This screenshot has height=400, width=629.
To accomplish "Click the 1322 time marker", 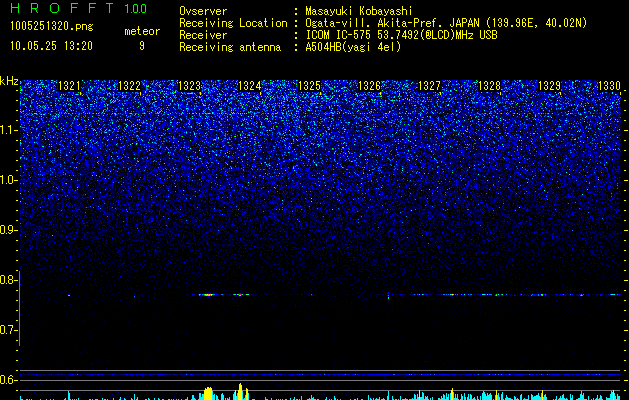I will click(x=130, y=86).
